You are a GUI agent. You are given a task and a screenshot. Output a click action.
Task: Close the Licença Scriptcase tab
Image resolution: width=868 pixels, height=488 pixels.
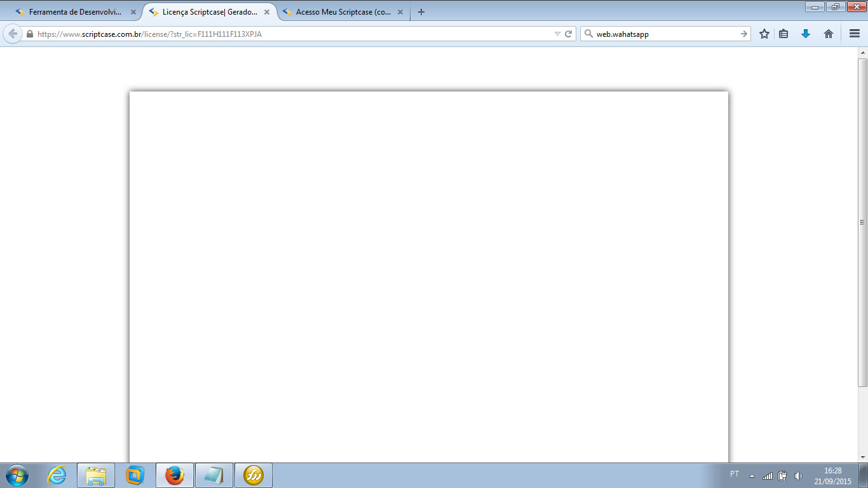click(x=267, y=12)
